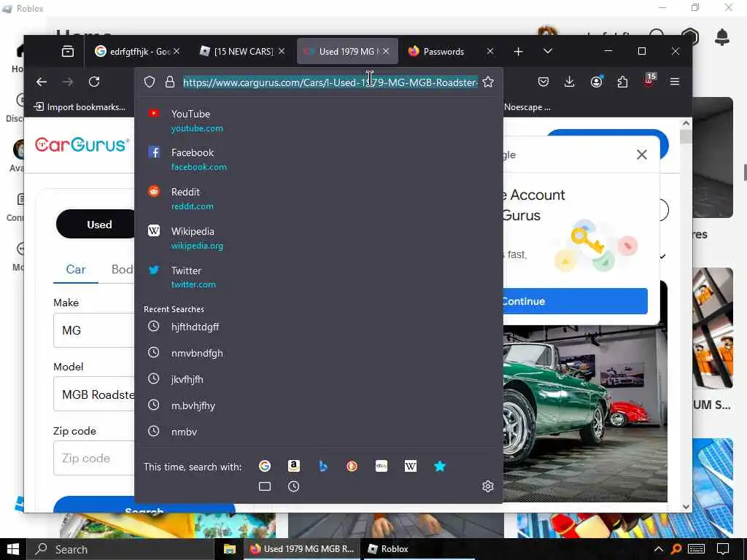Switch to edrfgtfhjk Google tab
This screenshot has width=747, height=560.
click(x=136, y=51)
